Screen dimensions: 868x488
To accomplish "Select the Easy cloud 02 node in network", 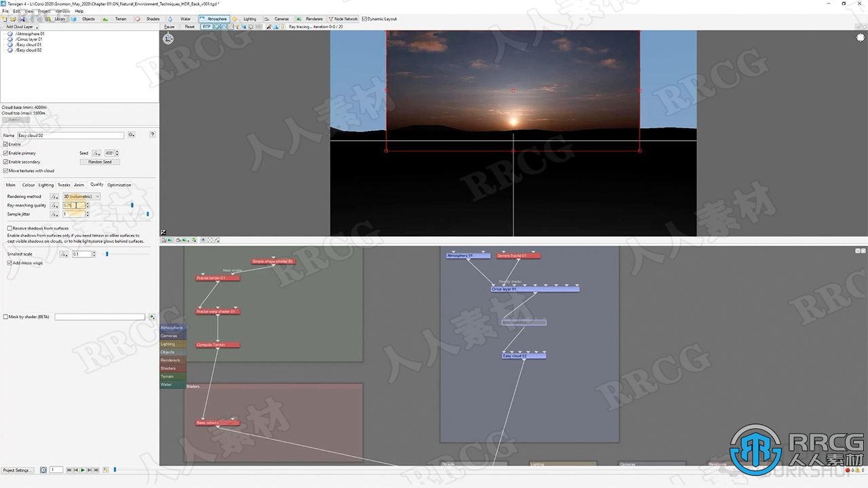I will click(524, 356).
